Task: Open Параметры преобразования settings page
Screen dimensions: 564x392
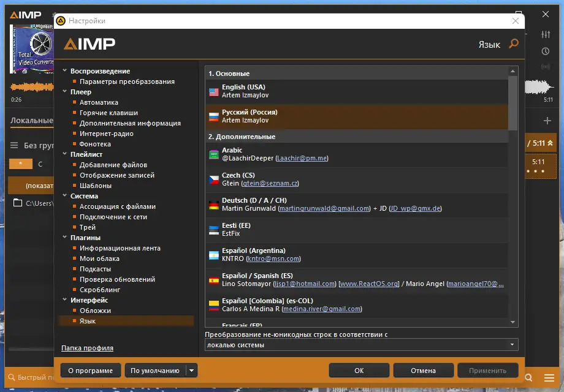Action: 127,81
